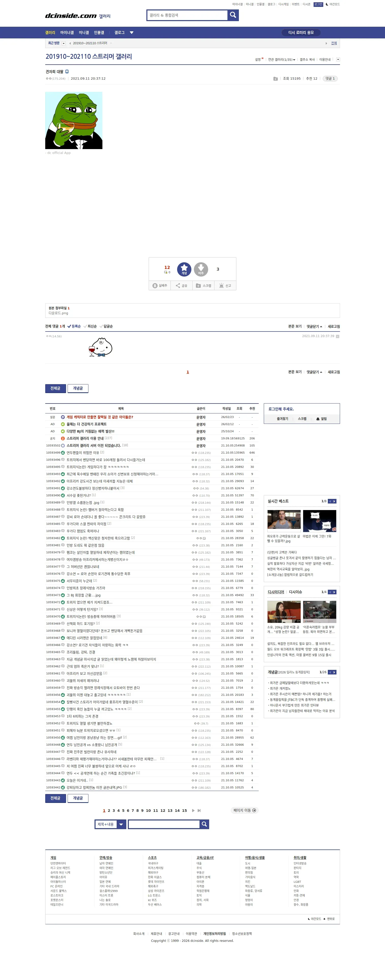This screenshot has width=385, height=980.
Task: Click the mobile icon next to post title
Action: click(x=67, y=71)
